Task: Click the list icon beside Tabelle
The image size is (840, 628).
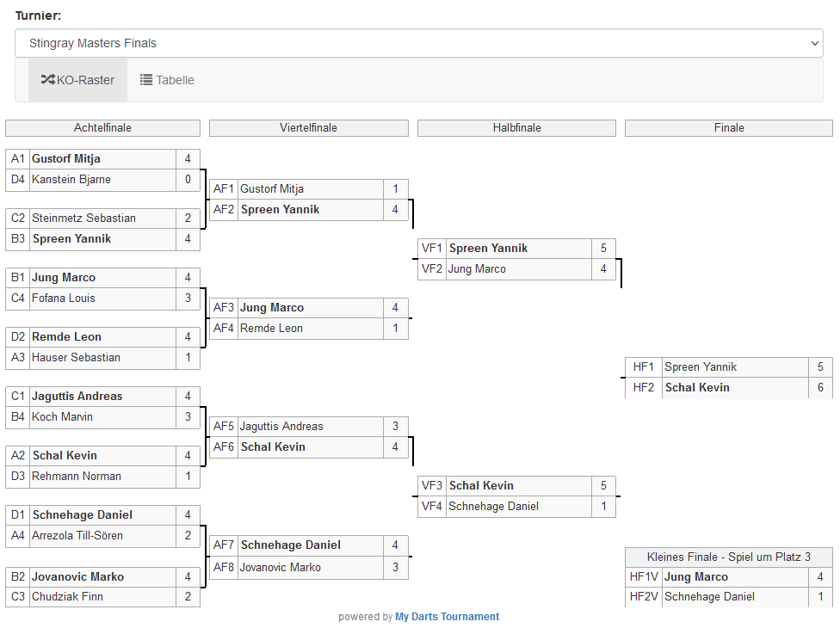Action: tap(146, 80)
